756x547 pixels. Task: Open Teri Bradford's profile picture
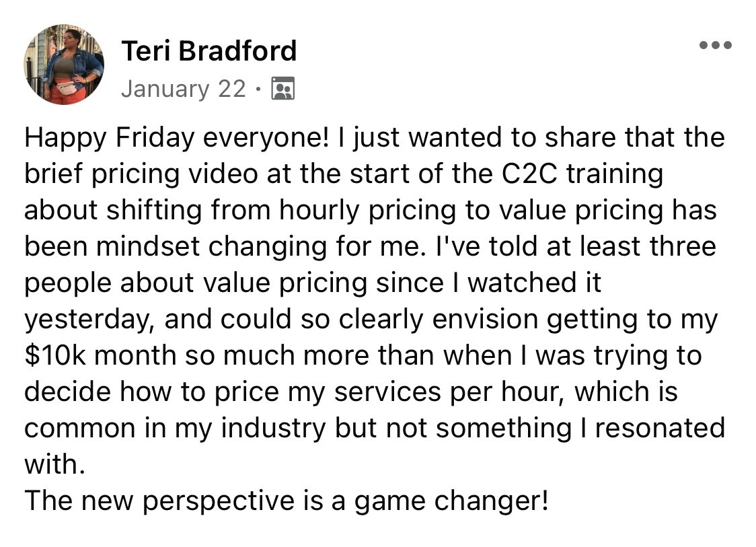tap(64, 64)
